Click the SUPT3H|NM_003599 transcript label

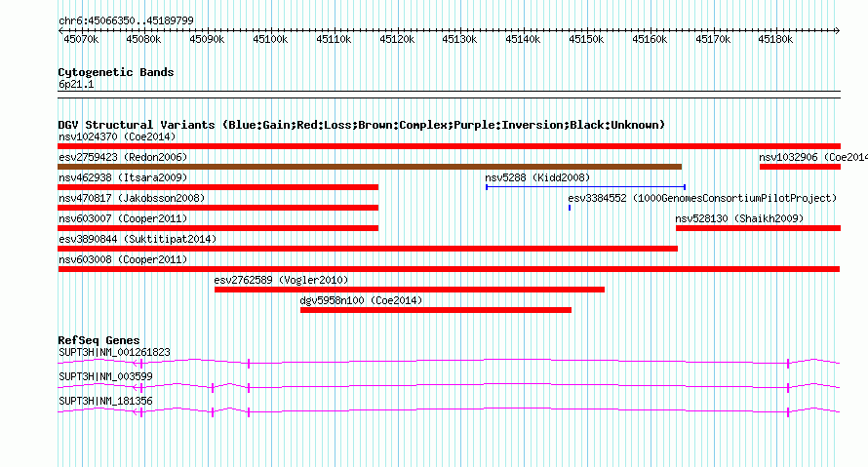[x=105, y=376]
